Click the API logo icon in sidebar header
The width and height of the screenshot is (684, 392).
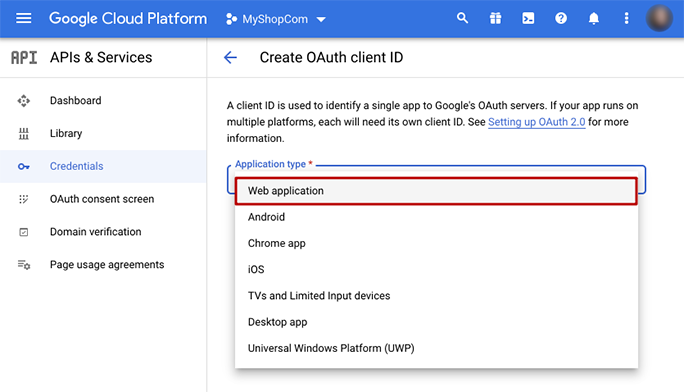(24, 58)
